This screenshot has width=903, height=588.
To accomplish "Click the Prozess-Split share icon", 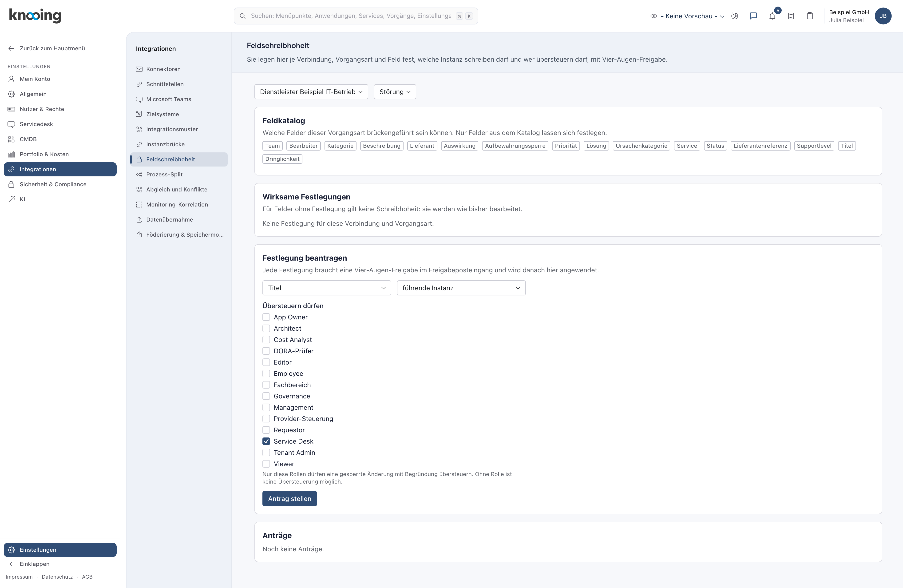I will (x=139, y=175).
